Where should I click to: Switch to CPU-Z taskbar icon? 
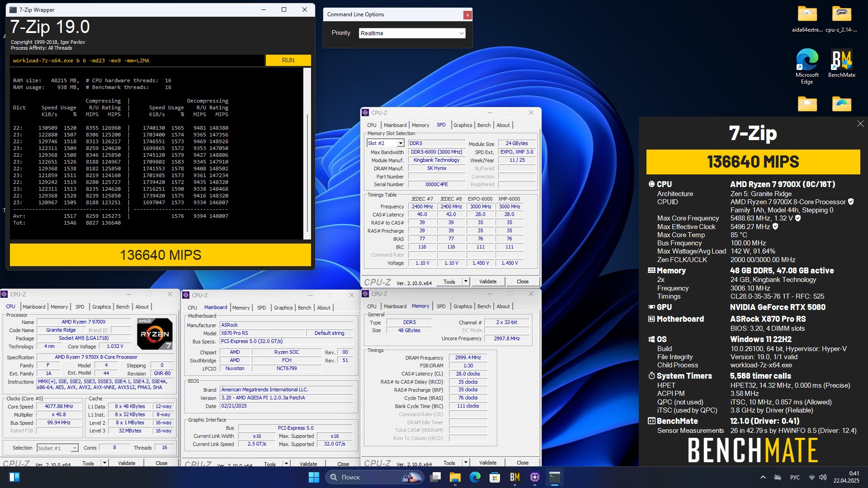(535, 477)
